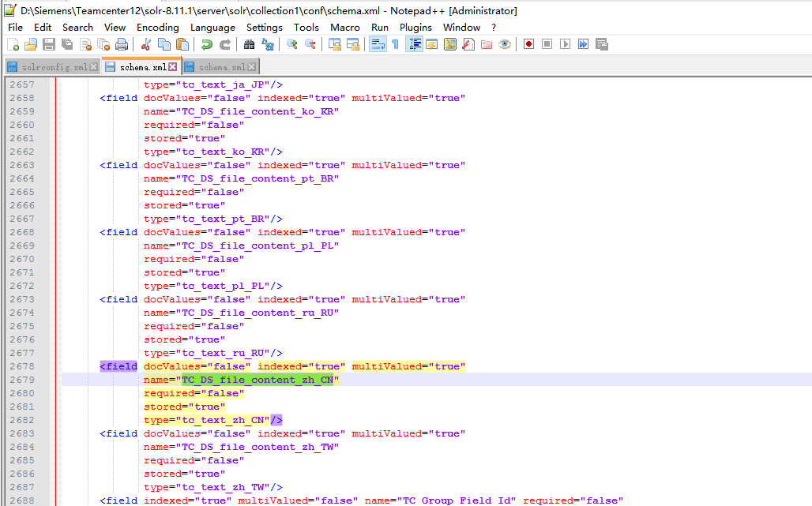Click name="TC_Group_Field_Id" on line 2688
812x506 pixels.
click(440, 500)
